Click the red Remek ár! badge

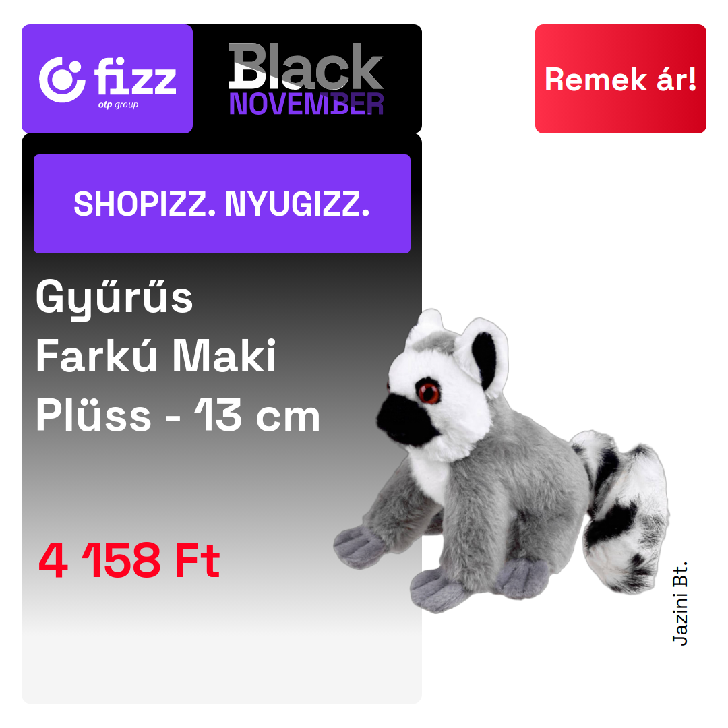[620, 79]
